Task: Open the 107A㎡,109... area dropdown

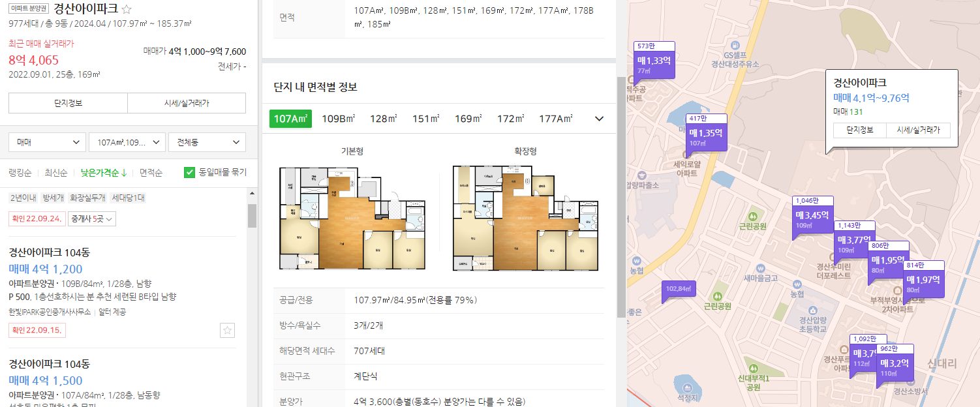Action: pos(127,142)
